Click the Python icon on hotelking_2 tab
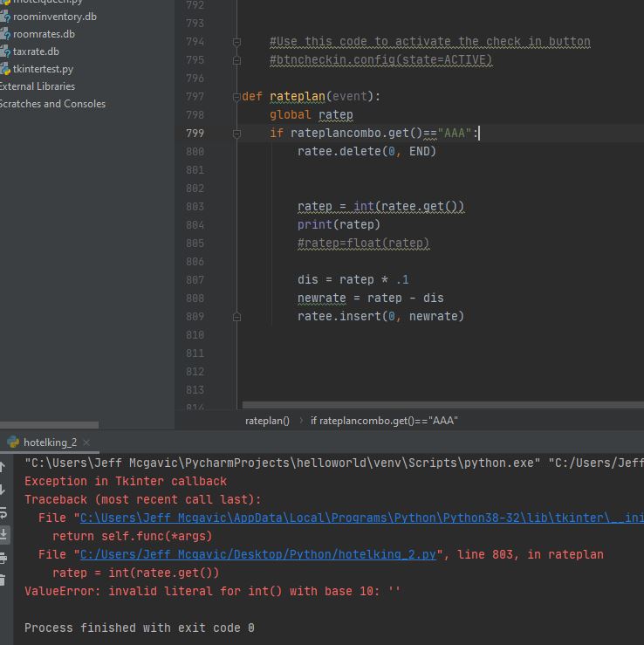The height and width of the screenshot is (645, 644). (x=12, y=443)
